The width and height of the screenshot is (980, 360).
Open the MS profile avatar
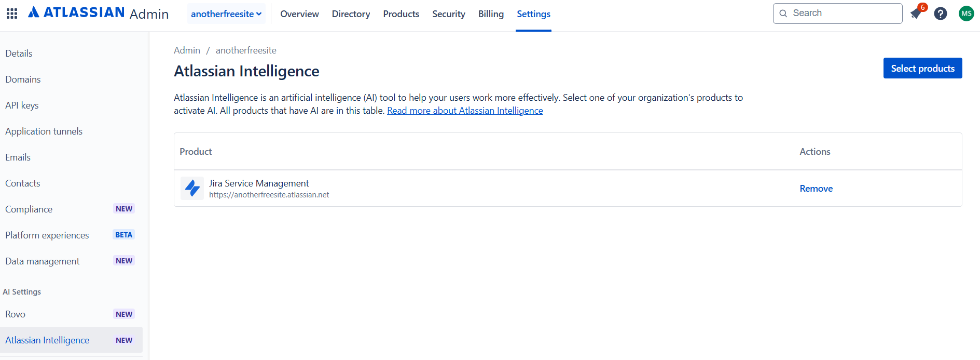[966, 14]
